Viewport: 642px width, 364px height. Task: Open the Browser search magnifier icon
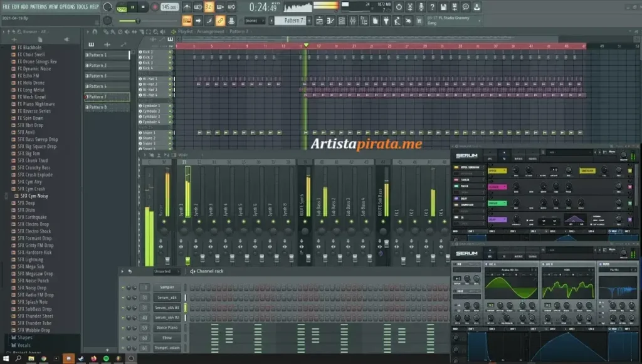[x=19, y=31]
